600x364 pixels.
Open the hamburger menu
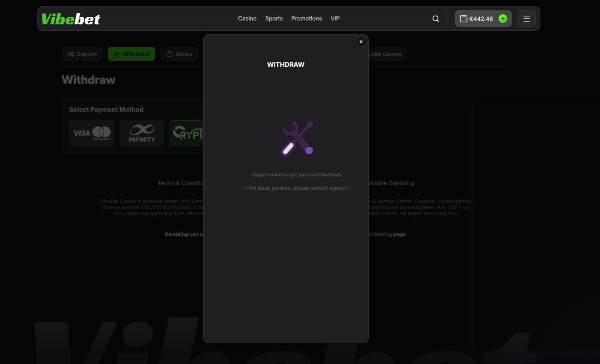(x=526, y=19)
